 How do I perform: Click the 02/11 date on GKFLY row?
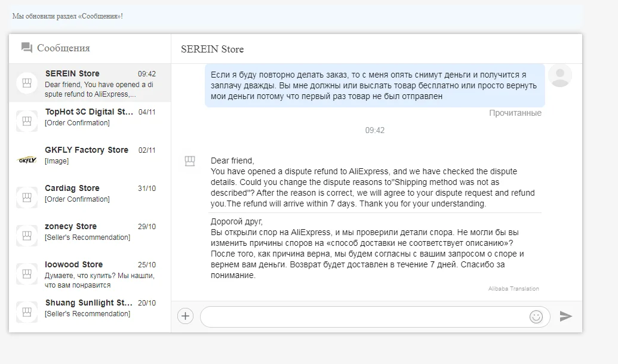point(147,150)
